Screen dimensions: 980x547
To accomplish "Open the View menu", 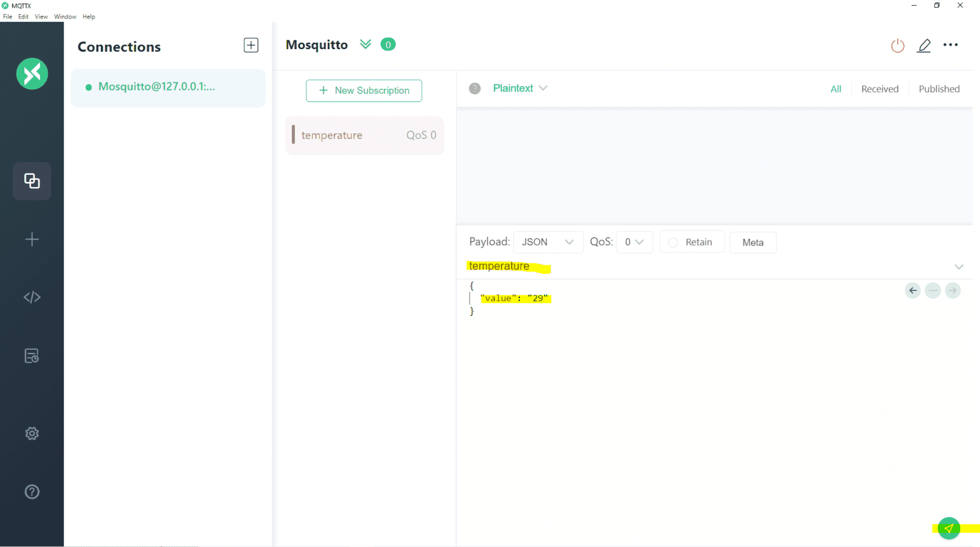I will pyautogui.click(x=41, y=17).
